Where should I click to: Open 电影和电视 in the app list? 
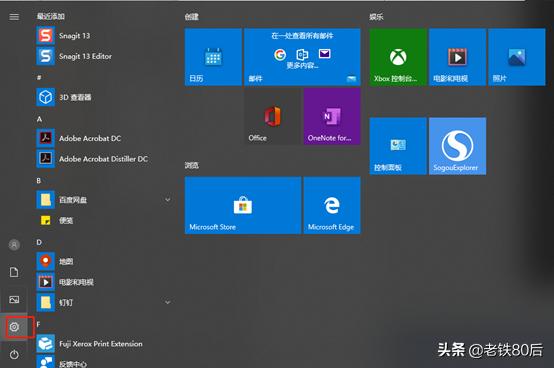coord(105,282)
